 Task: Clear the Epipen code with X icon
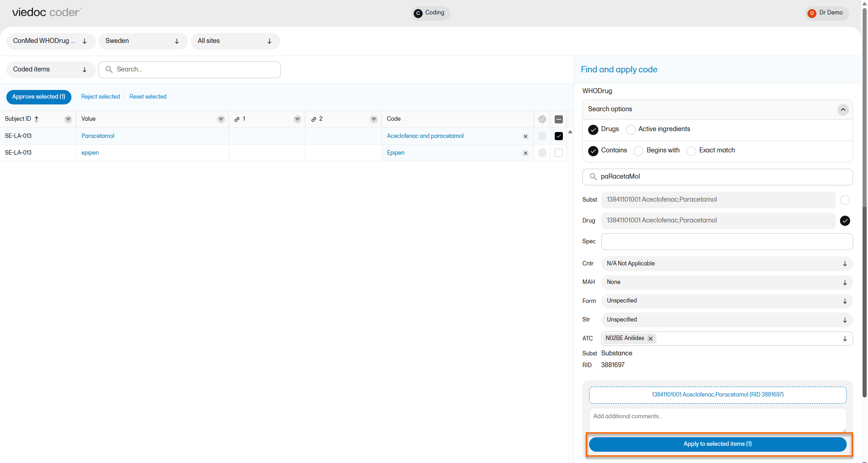[525, 153]
